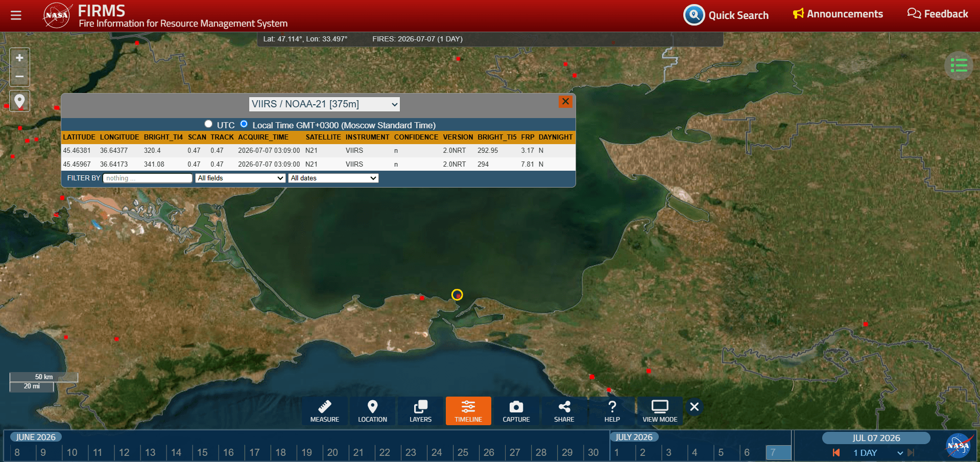Select June 15 on the timeline
Viewport: 980px width, 462px height.
click(x=202, y=452)
